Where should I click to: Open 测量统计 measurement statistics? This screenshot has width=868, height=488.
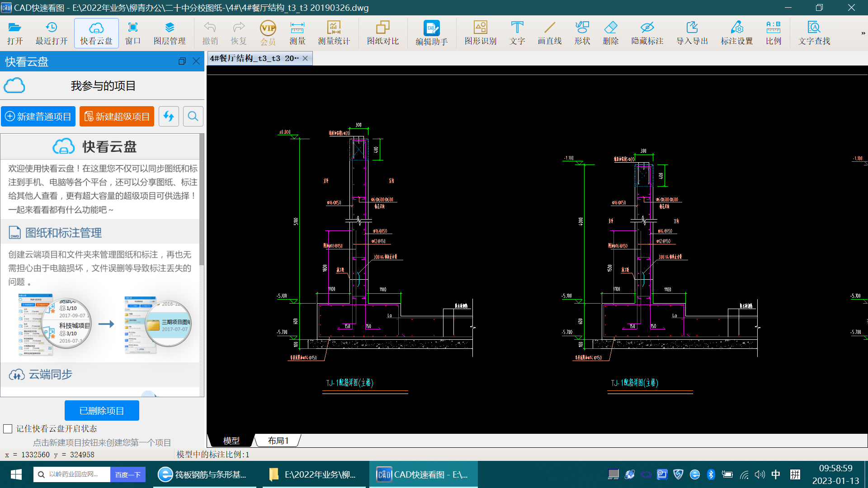click(x=334, y=33)
